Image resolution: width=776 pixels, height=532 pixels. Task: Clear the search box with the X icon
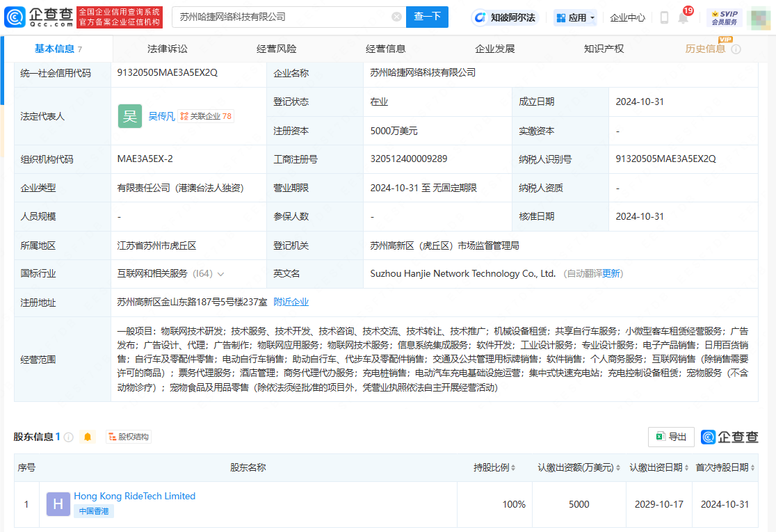(396, 17)
